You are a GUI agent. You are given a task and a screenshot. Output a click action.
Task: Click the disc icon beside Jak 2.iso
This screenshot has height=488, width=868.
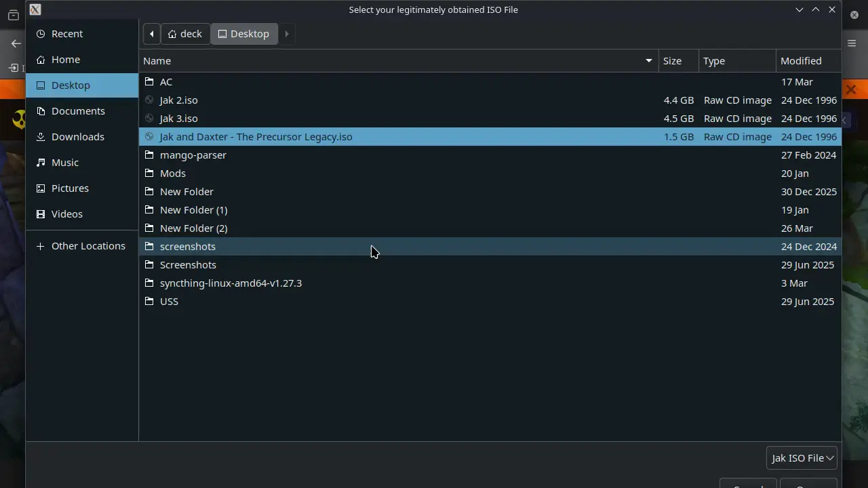tap(149, 100)
